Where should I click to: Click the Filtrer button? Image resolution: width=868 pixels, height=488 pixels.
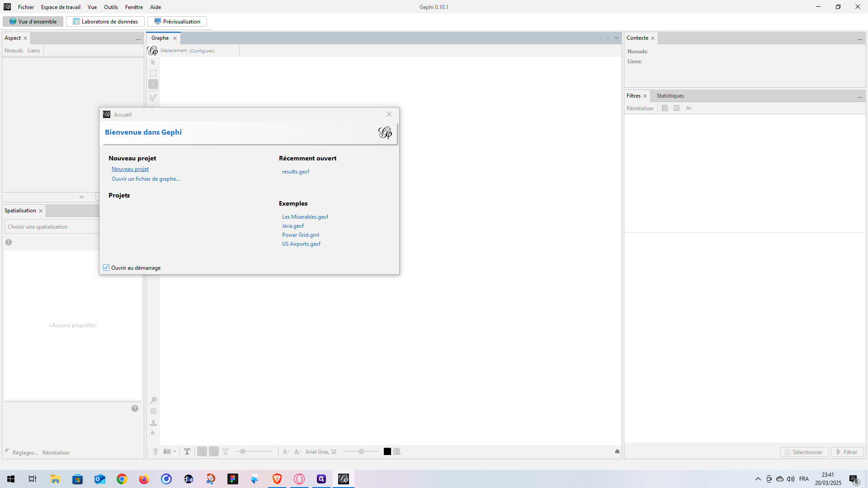point(847,452)
